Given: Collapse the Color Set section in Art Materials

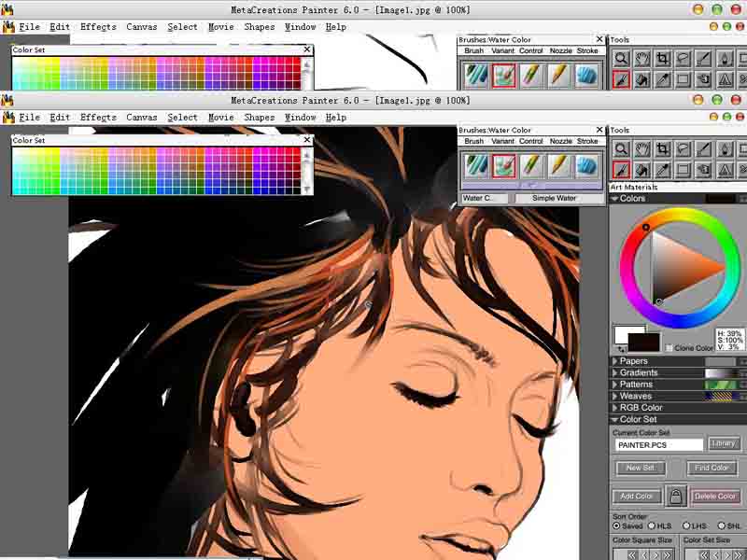Looking at the screenshot, I should [615, 419].
